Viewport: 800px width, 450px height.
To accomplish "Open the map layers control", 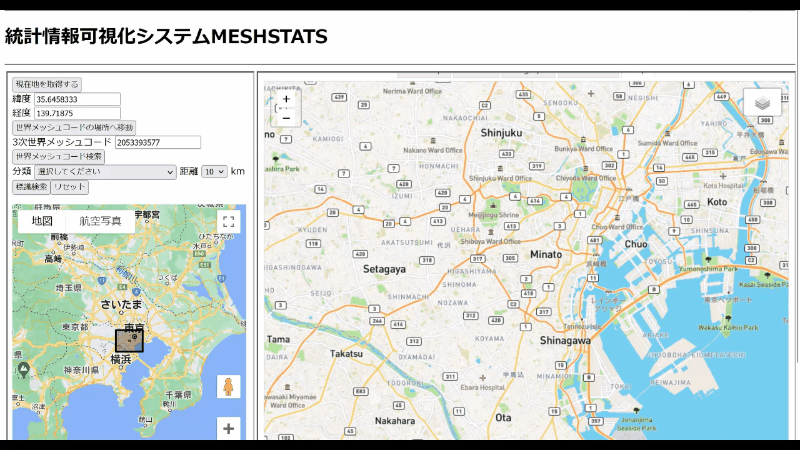I will click(762, 103).
